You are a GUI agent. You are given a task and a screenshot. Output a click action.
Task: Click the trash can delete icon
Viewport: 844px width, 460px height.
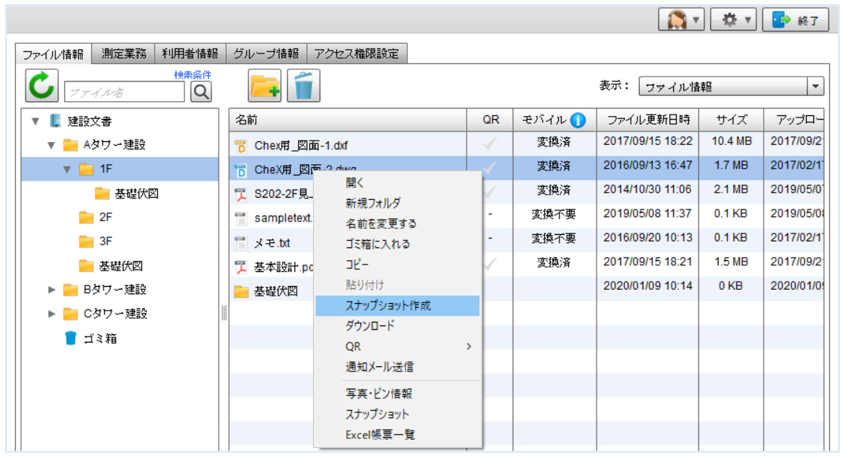click(303, 87)
